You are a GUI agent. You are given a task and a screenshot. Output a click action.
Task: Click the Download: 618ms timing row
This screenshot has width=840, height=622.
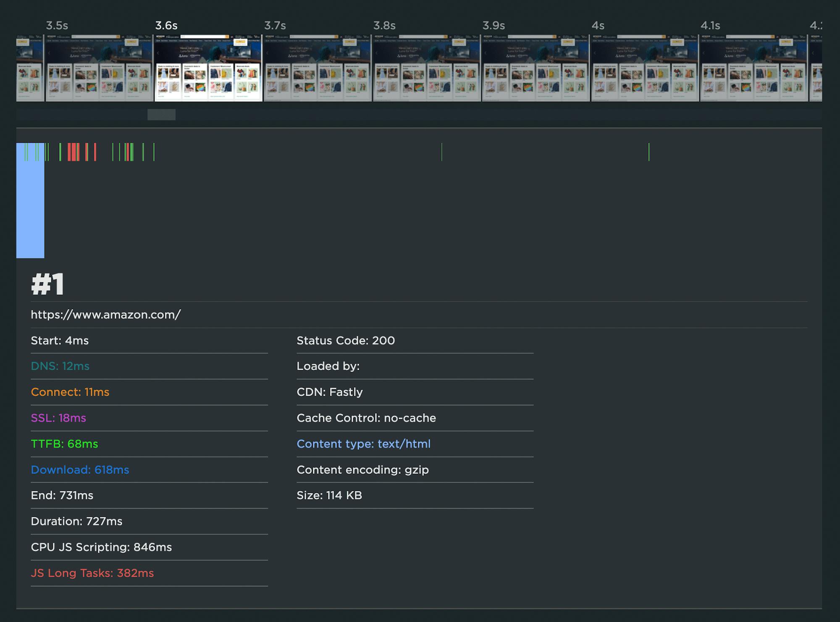coord(80,470)
